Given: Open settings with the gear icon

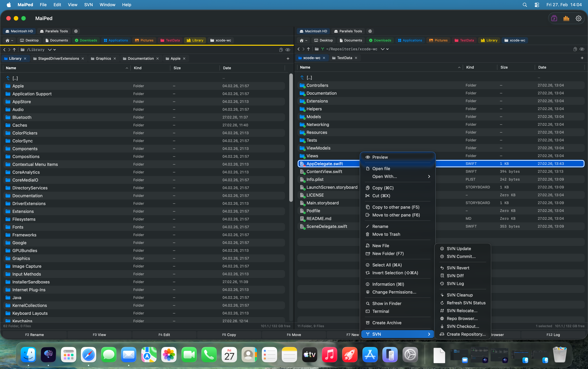Looking at the screenshot, I should click(x=579, y=18).
